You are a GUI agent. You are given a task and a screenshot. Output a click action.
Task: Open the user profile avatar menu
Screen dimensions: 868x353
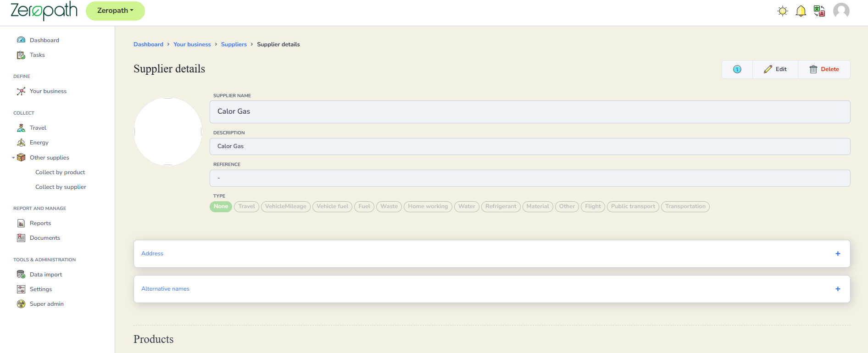[x=841, y=11]
